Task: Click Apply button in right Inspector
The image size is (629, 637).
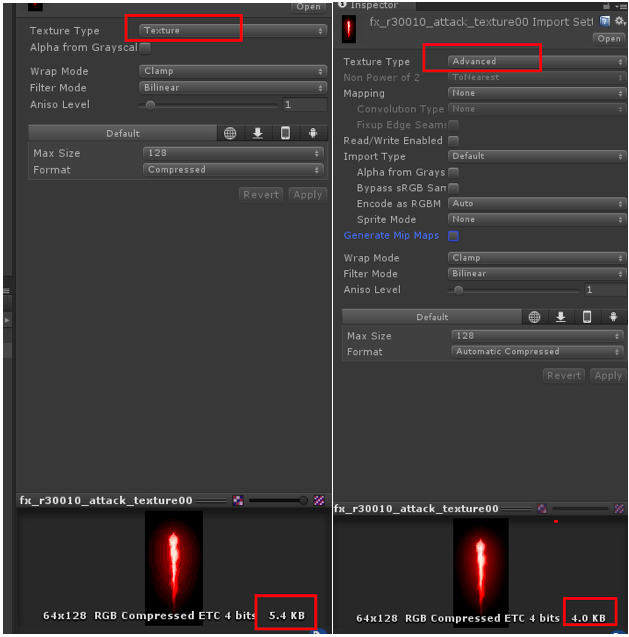Action: coord(608,376)
